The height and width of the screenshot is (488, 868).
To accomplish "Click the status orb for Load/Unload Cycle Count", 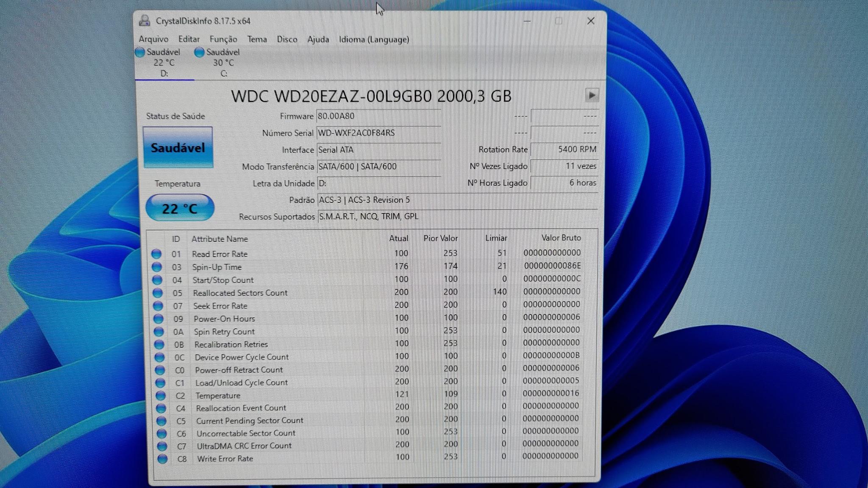I will (160, 383).
